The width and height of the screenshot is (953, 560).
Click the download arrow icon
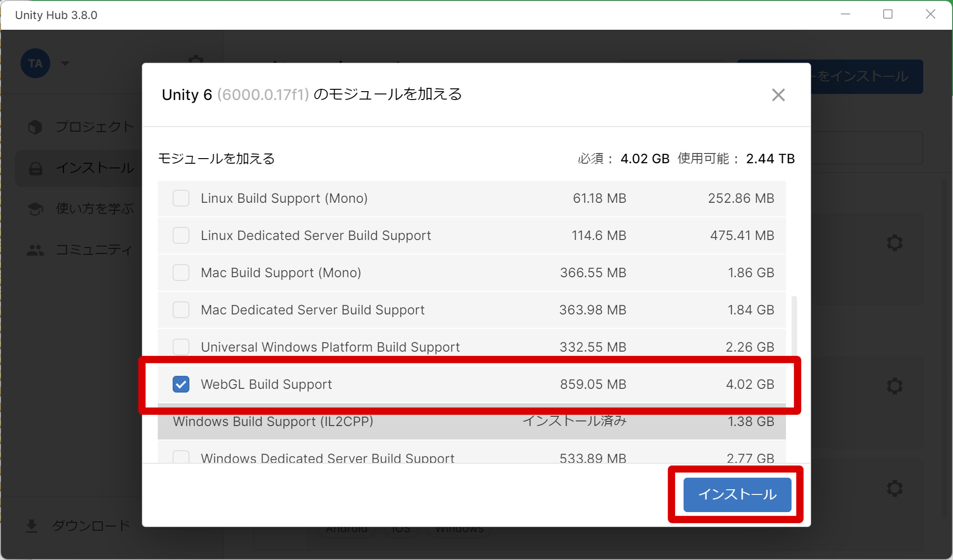(32, 526)
